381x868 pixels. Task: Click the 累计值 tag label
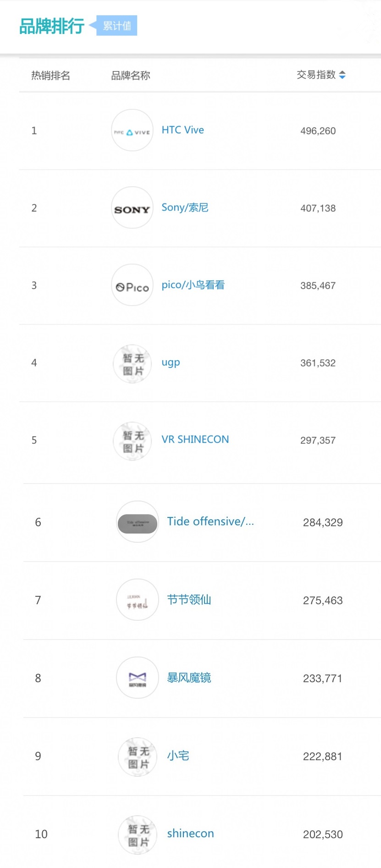(x=117, y=26)
